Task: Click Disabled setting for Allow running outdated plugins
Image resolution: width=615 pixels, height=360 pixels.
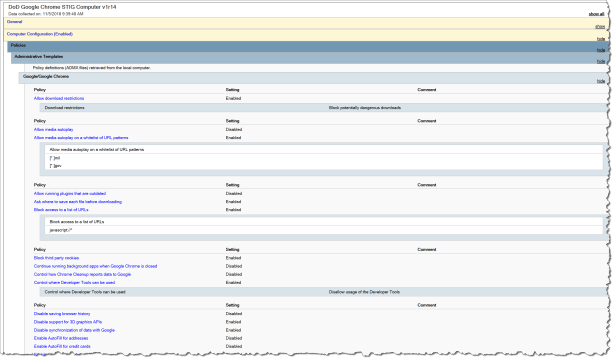Action: 234,194
